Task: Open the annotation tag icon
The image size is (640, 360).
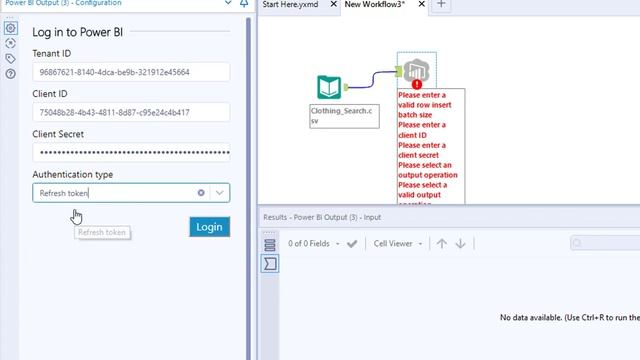Action: coord(11,58)
